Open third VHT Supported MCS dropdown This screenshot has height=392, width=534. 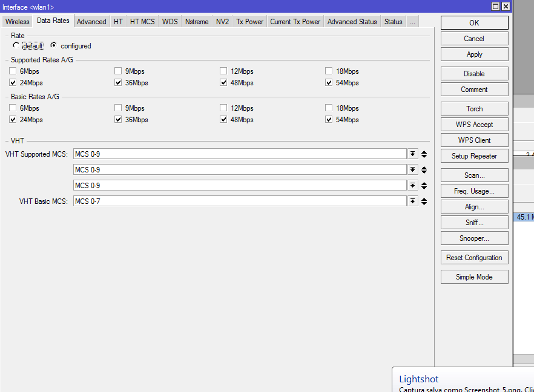412,185
